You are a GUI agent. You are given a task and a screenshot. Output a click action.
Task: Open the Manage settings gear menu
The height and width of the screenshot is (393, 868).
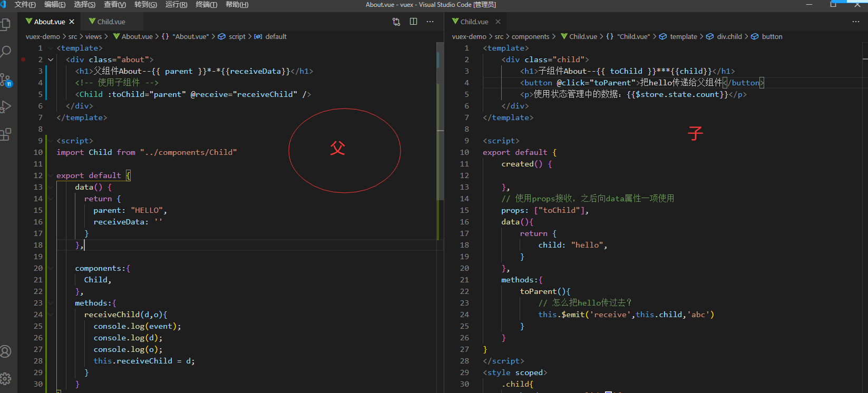pos(6,378)
